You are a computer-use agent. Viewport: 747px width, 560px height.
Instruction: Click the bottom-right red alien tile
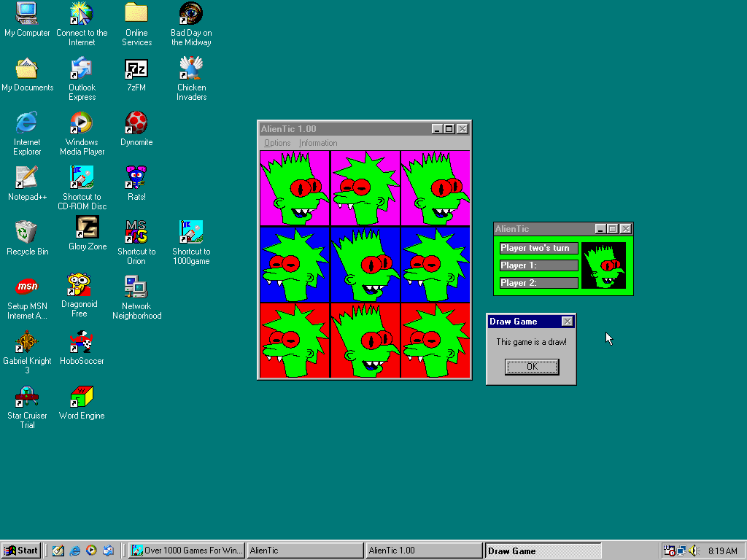click(x=436, y=341)
